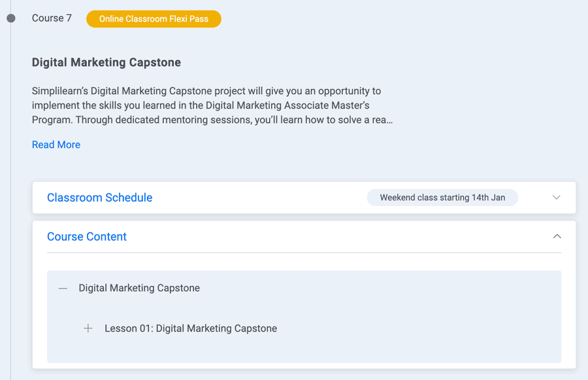Open the Read More link
This screenshot has height=380, width=588.
(56, 145)
